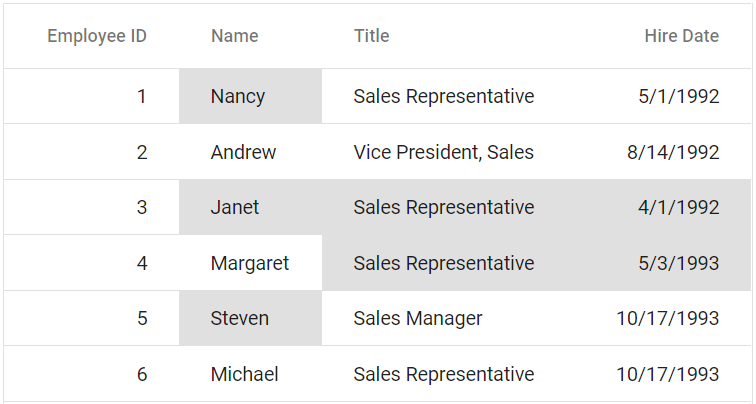Select the Andrew name cell
This screenshot has width=756, height=404.
(x=243, y=152)
